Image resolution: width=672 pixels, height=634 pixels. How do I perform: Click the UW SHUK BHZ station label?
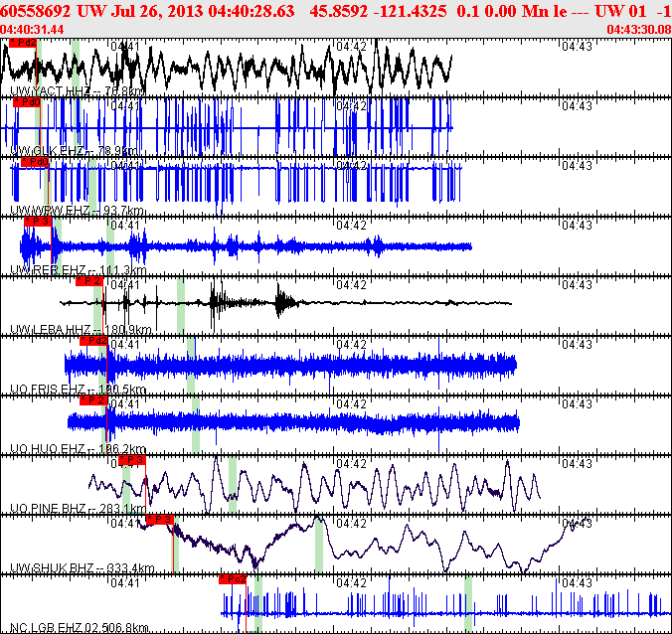pos(82,568)
